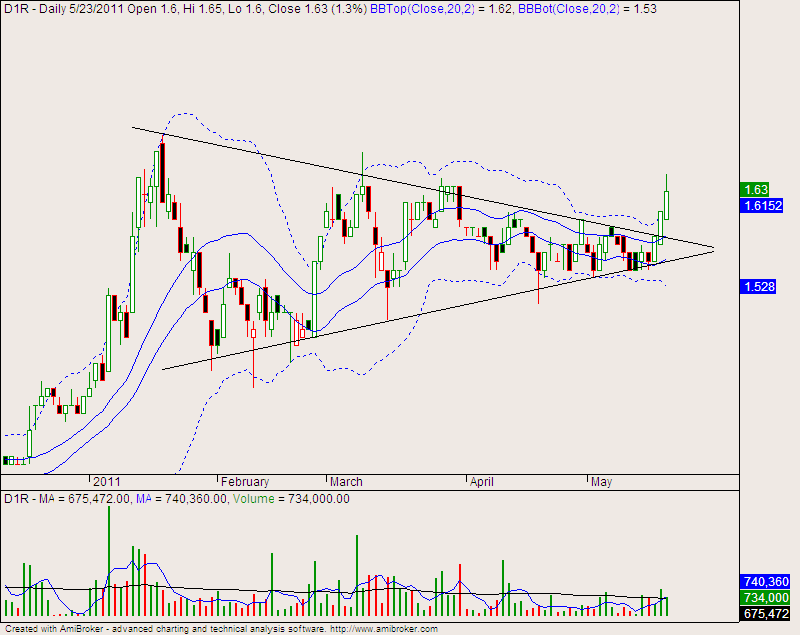Viewport: 800px width, 635px height.
Task: Select the May marker on the date axis
Action: tap(601, 480)
